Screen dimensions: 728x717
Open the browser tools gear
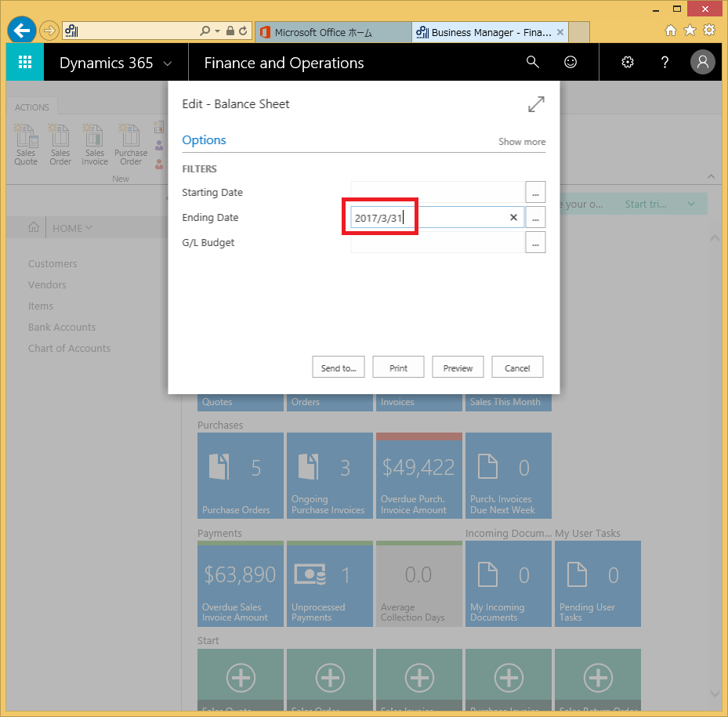709,31
